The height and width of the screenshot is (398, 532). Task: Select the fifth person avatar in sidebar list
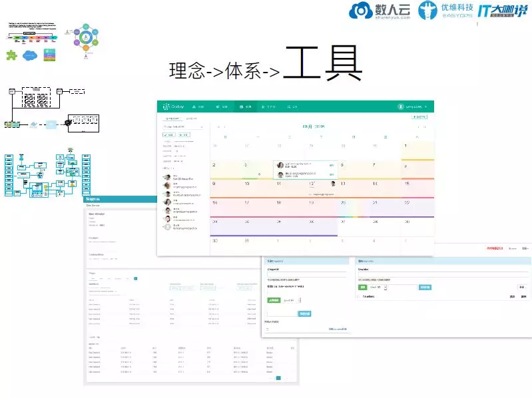point(167,210)
